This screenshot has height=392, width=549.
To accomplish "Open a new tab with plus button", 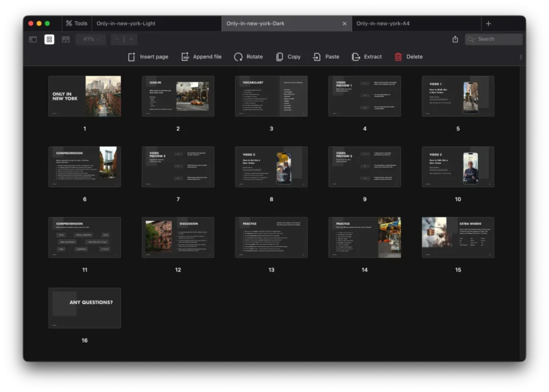I will tap(488, 24).
